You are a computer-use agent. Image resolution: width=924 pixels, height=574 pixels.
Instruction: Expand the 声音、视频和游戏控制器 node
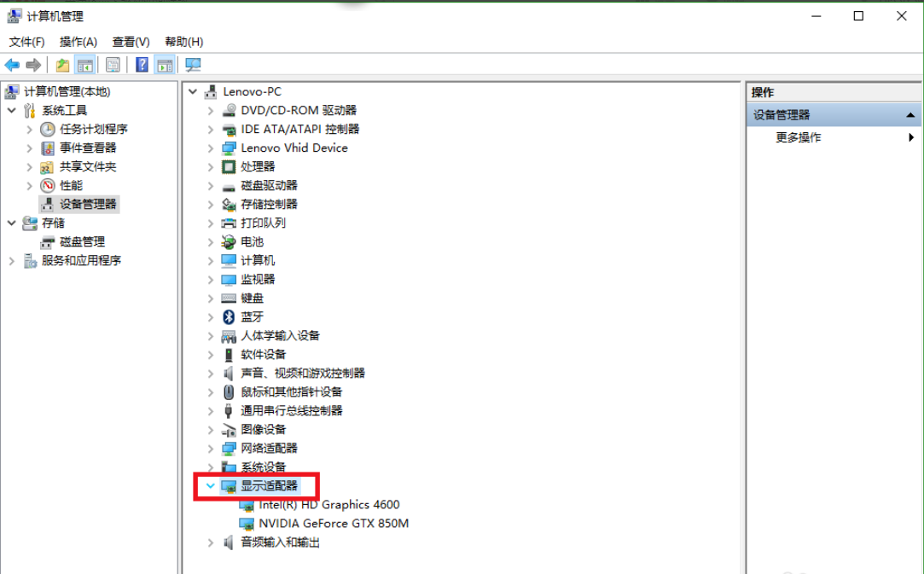click(211, 373)
